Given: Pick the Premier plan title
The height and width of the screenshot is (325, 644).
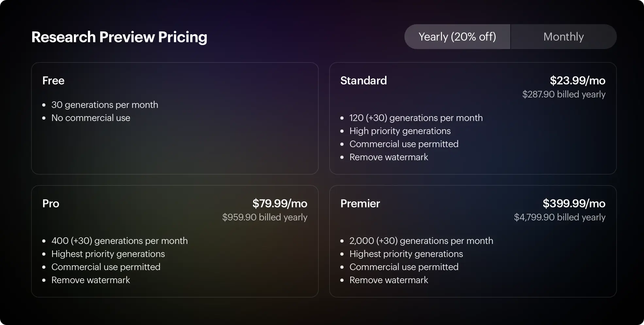Looking at the screenshot, I should 360,203.
